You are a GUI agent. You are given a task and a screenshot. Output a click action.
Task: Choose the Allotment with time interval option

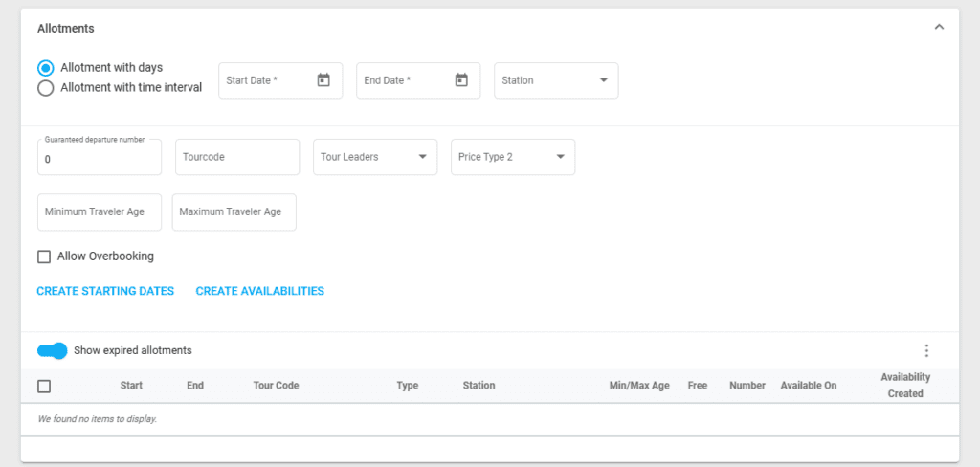pyautogui.click(x=45, y=88)
